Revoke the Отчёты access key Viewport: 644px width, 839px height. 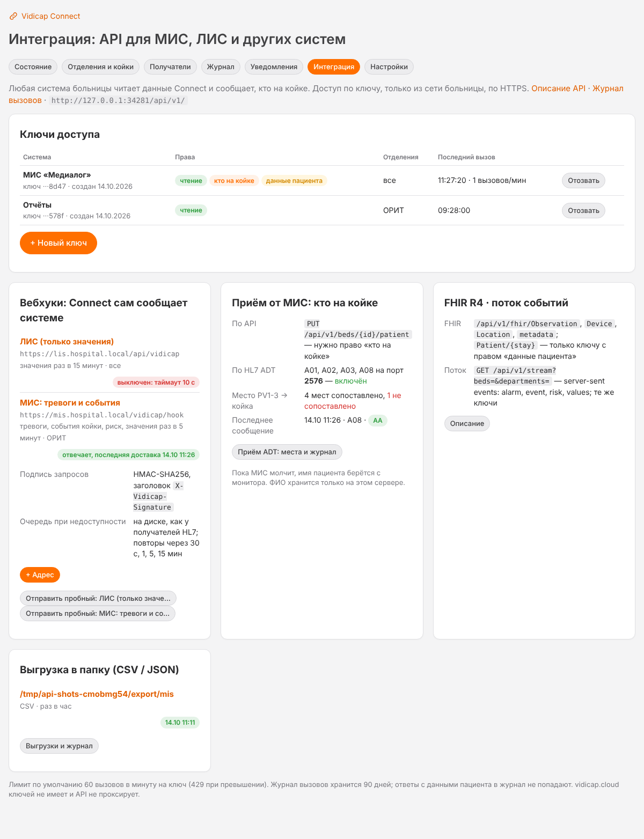click(583, 210)
